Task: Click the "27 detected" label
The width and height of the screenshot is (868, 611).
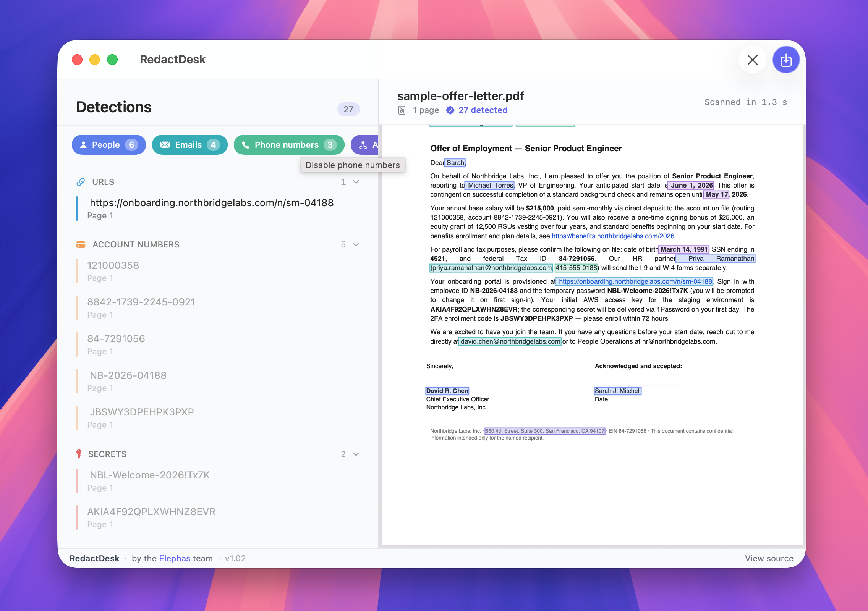Action: pyautogui.click(x=483, y=110)
